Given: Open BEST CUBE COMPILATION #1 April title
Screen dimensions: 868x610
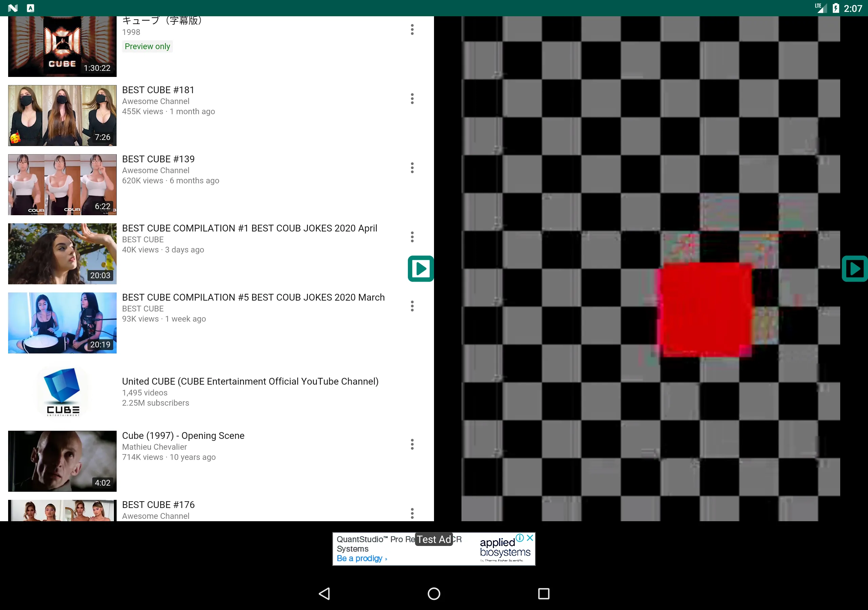Looking at the screenshot, I should (x=250, y=228).
